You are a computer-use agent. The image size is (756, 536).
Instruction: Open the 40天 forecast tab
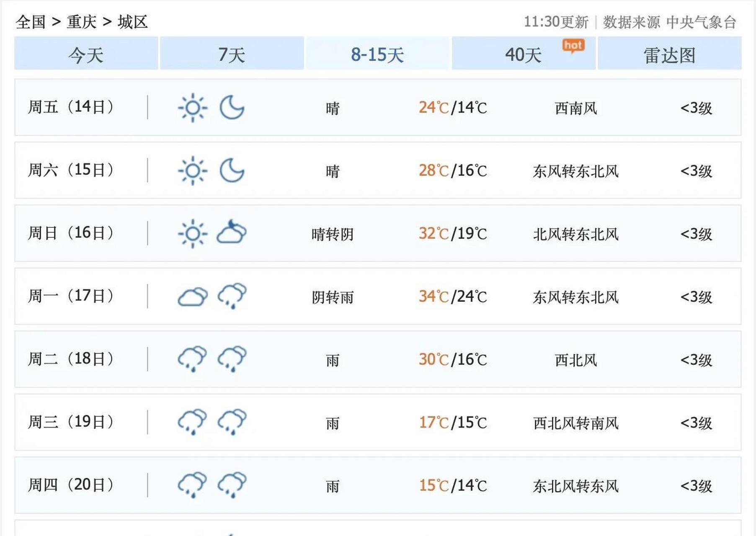pos(522,54)
